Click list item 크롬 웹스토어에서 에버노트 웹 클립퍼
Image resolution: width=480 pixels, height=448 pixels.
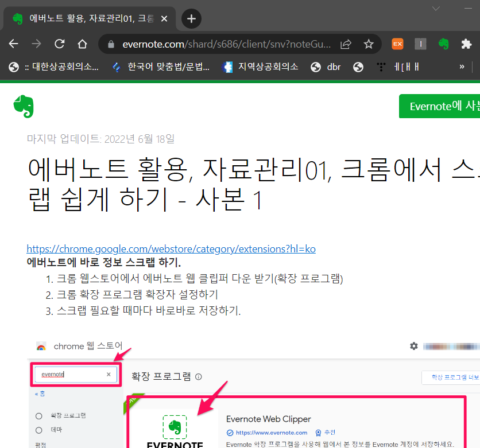tap(200, 279)
